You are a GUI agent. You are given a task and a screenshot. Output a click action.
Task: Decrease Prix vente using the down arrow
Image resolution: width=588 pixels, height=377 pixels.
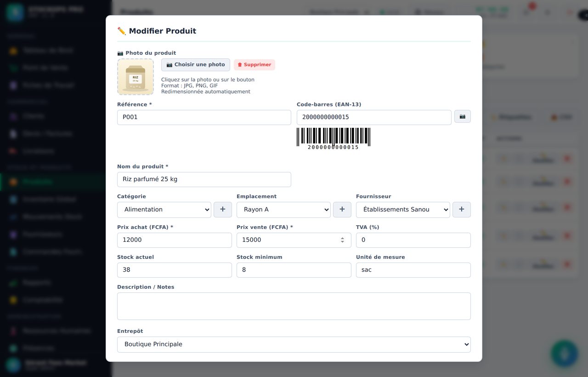(342, 242)
